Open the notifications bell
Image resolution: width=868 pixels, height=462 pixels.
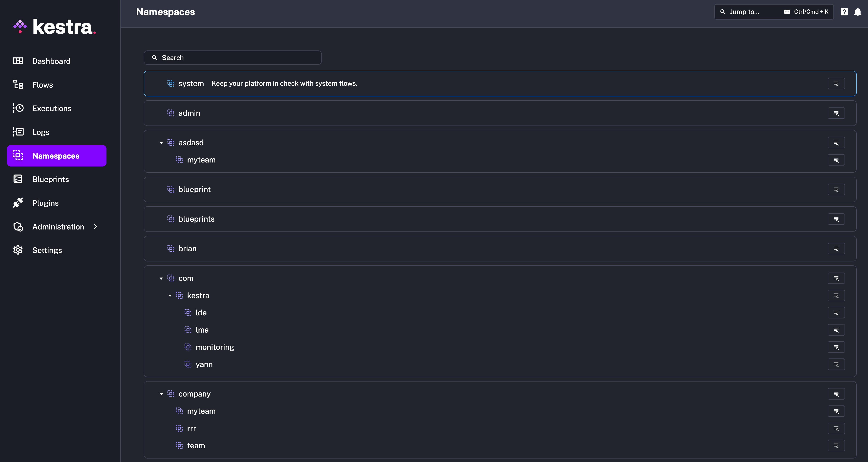pos(858,12)
